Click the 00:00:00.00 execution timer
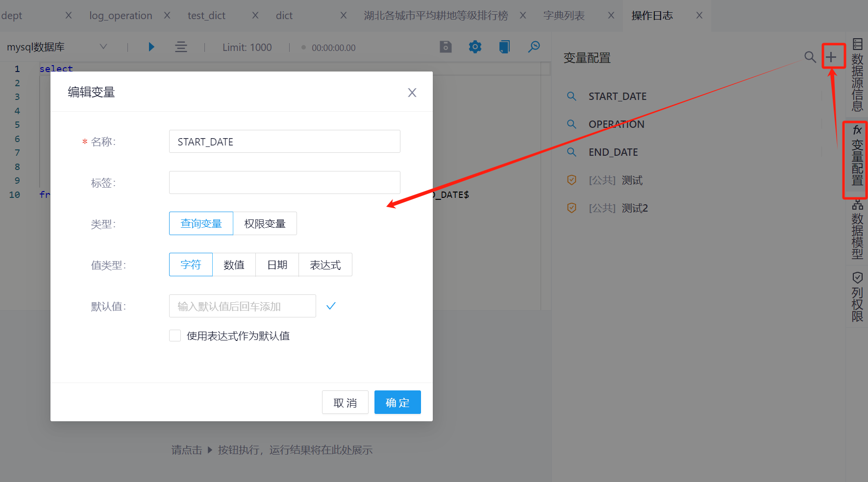The width and height of the screenshot is (868, 482). pyautogui.click(x=333, y=48)
